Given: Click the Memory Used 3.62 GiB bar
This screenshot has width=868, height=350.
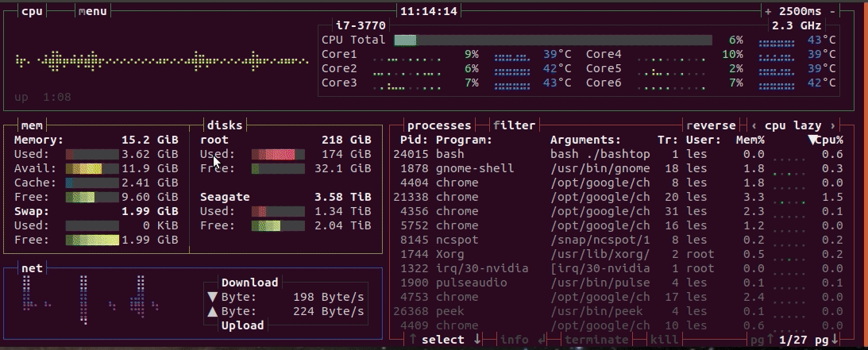Looking at the screenshot, I should coord(92,154).
